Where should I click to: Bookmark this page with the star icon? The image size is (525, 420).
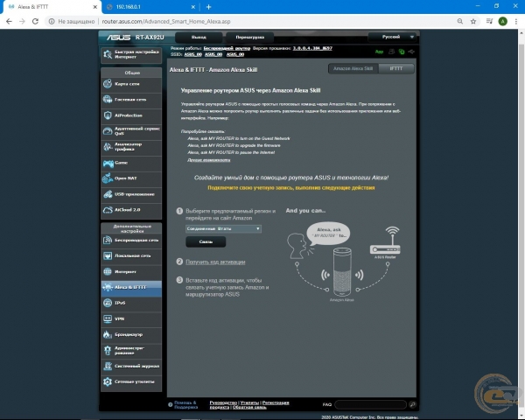(x=473, y=21)
